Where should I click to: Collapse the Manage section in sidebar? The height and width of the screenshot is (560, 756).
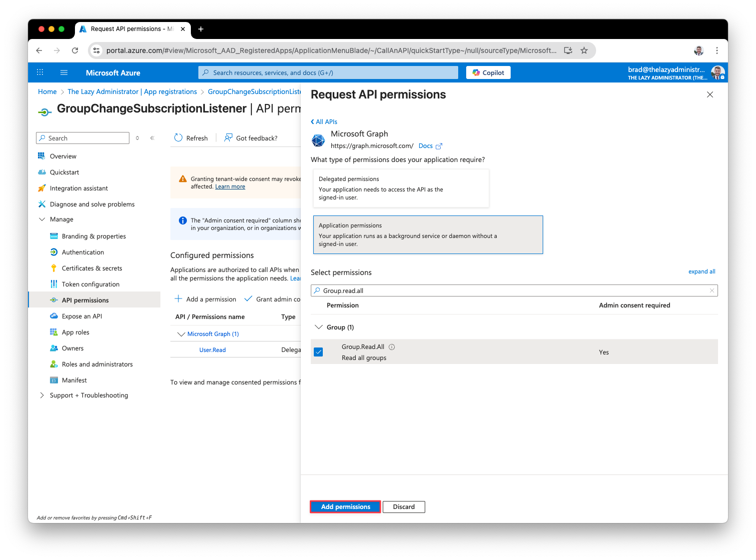coord(42,219)
